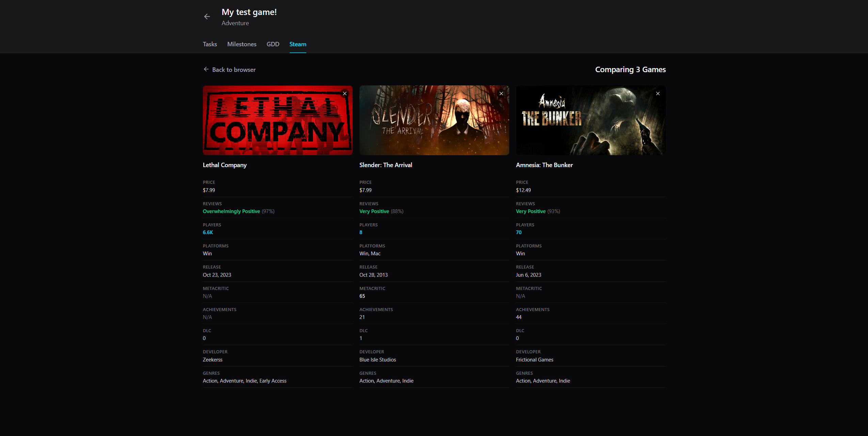Click Overwhelmingly Positive review rating
Image resolution: width=868 pixels, height=436 pixels.
231,211
